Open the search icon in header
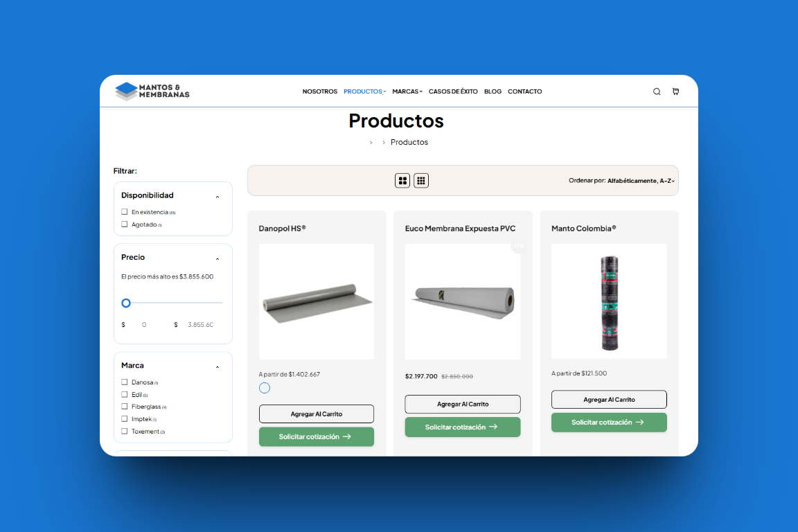 coord(657,91)
